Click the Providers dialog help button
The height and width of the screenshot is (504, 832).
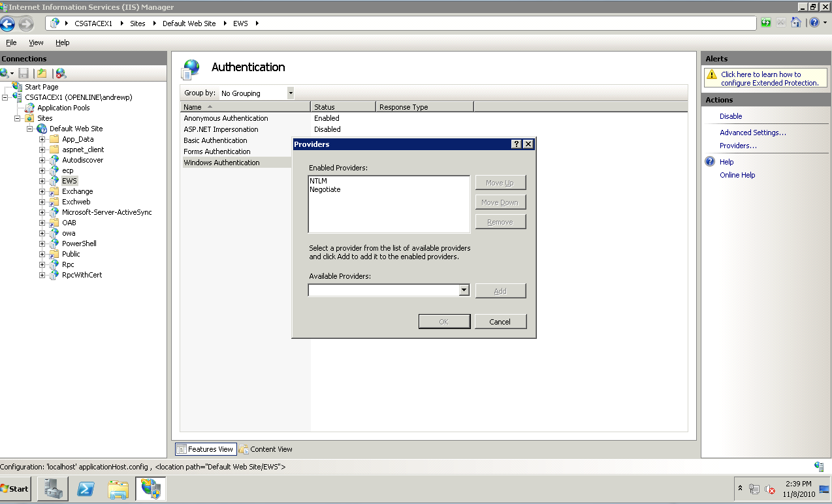point(517,144)
